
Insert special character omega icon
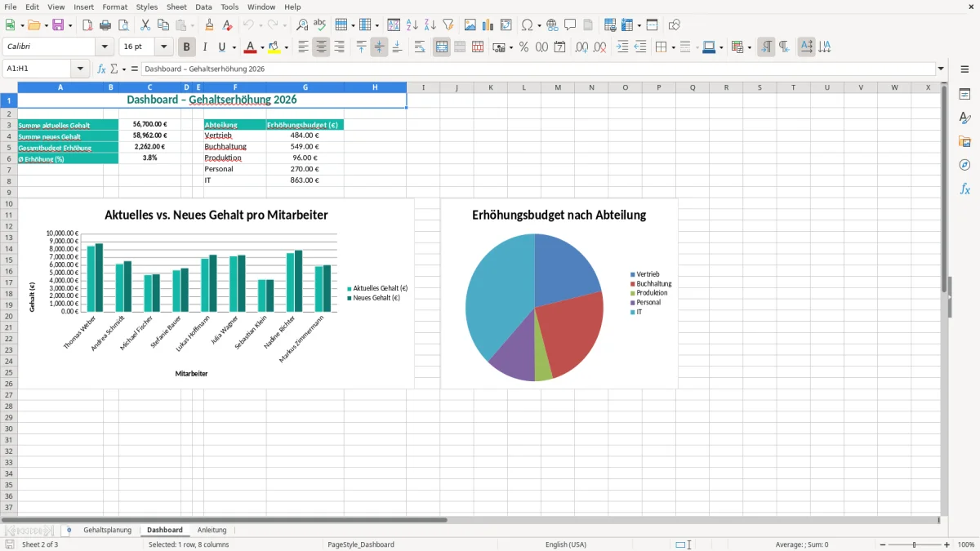pos(527,25)
